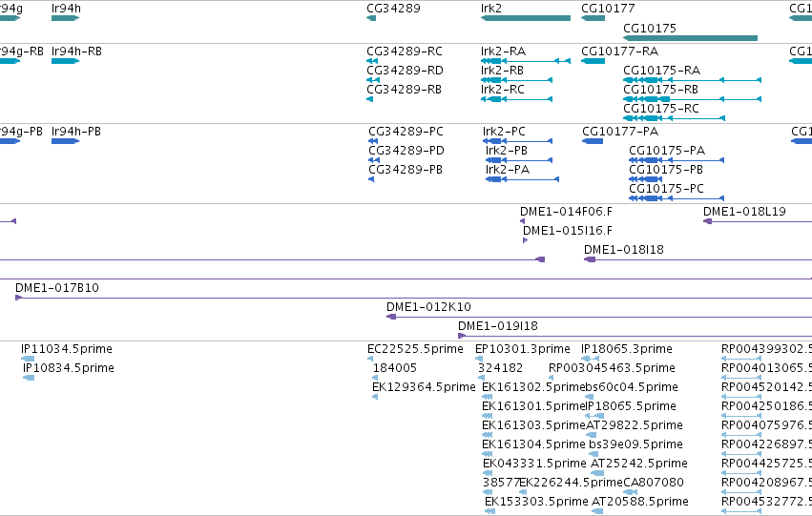Click the EK043331.5prime EST
The image size is (812, 516).
(488, 474)
